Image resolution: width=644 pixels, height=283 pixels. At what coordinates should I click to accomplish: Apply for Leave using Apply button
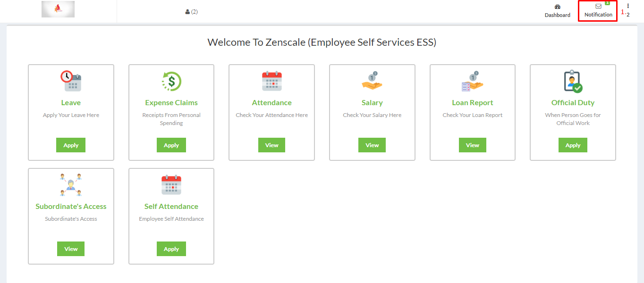pos(71,145)
